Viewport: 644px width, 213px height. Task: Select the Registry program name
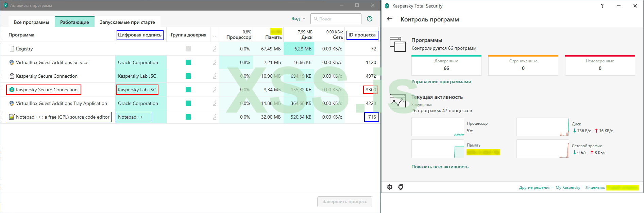(24, 49)
